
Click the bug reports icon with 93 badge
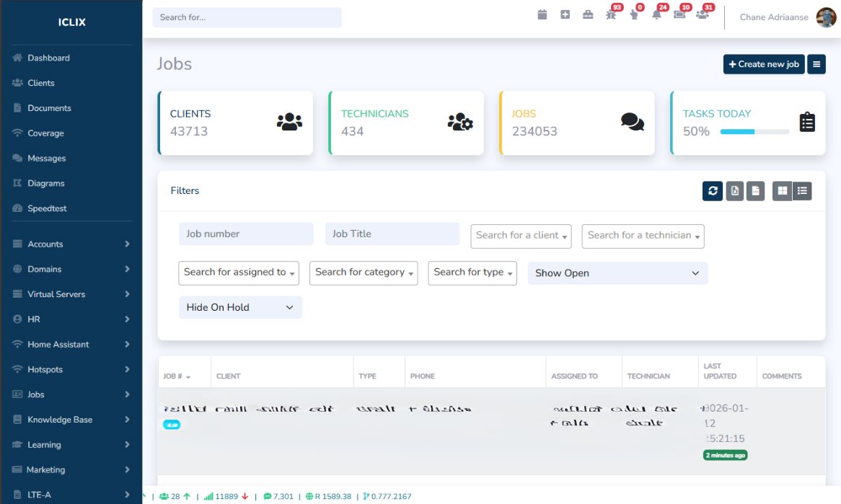[611, 14]
